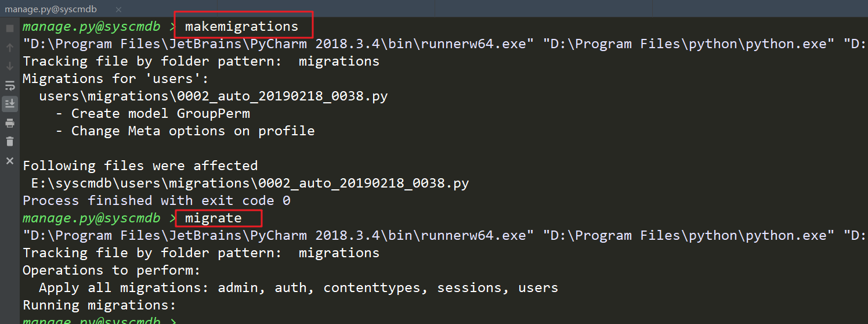The height and width of the screenshot is (324, 868).
Task: Toggle soft-wrap for console output
Action: click(10, 85)
